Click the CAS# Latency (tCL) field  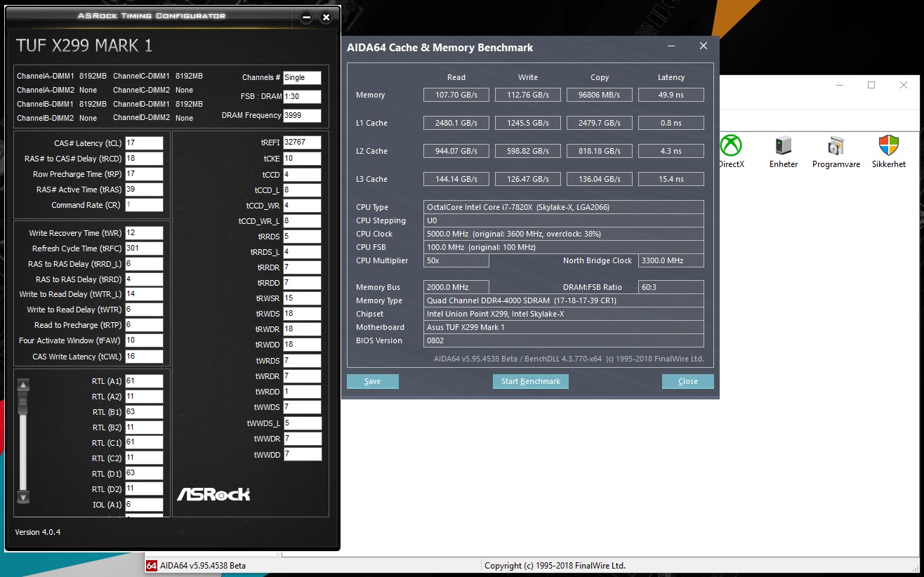pyautogui.click(x=144, y=143)
